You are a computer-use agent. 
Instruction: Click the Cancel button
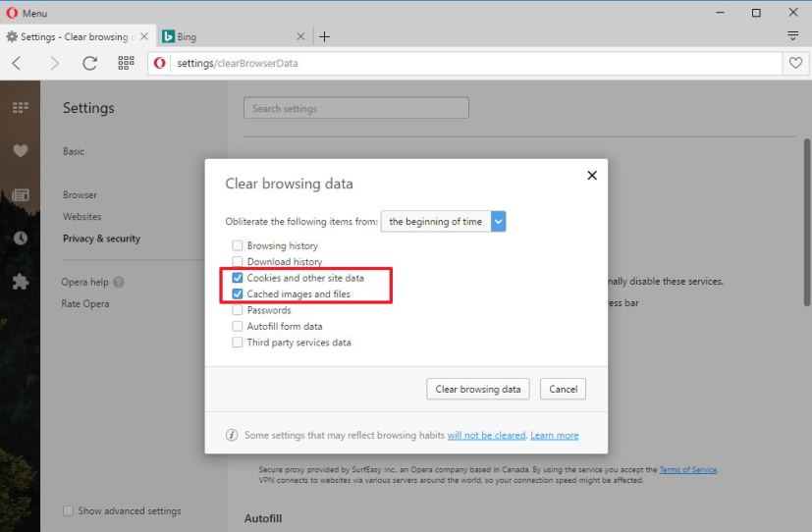point(563,389)
